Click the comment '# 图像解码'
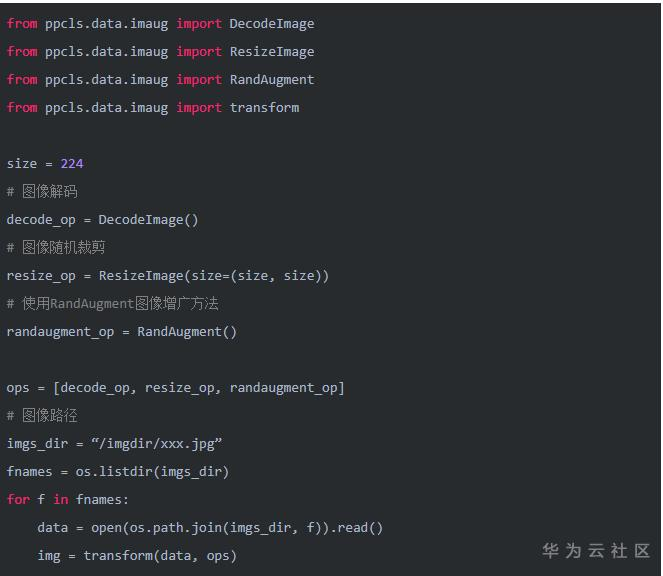 pos(42,191)
